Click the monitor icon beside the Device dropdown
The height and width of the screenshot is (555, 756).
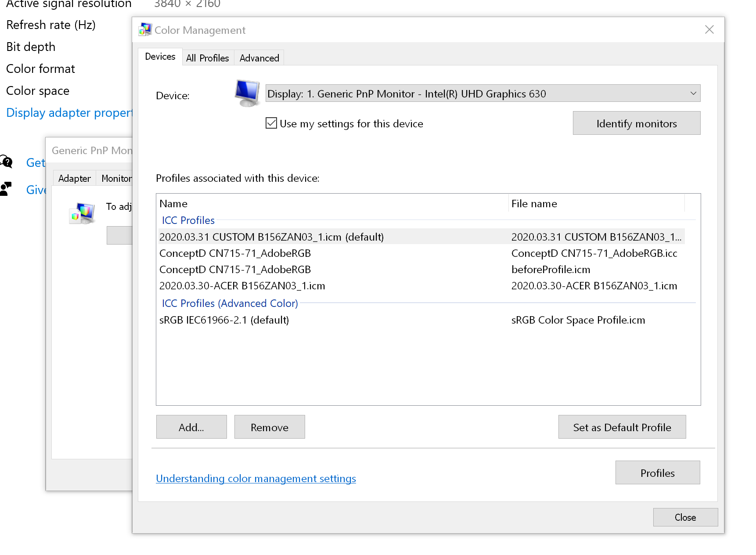247,93
